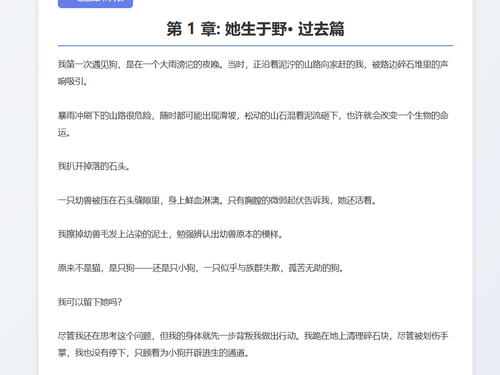Click the chapter heading "第 1 章: 她生于野• 过去篇"
The width and height of the screenshot is (500, 375).
pos(255,29)
